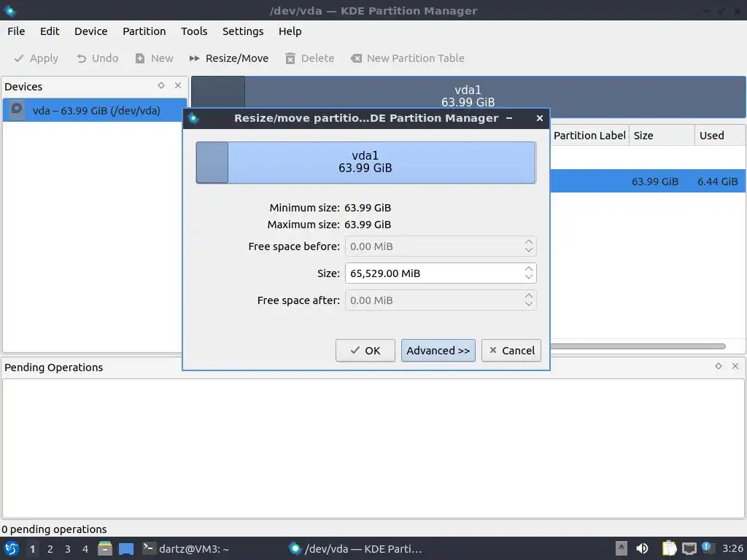
Task: Click the Used column header
Action: pos(720,136)
